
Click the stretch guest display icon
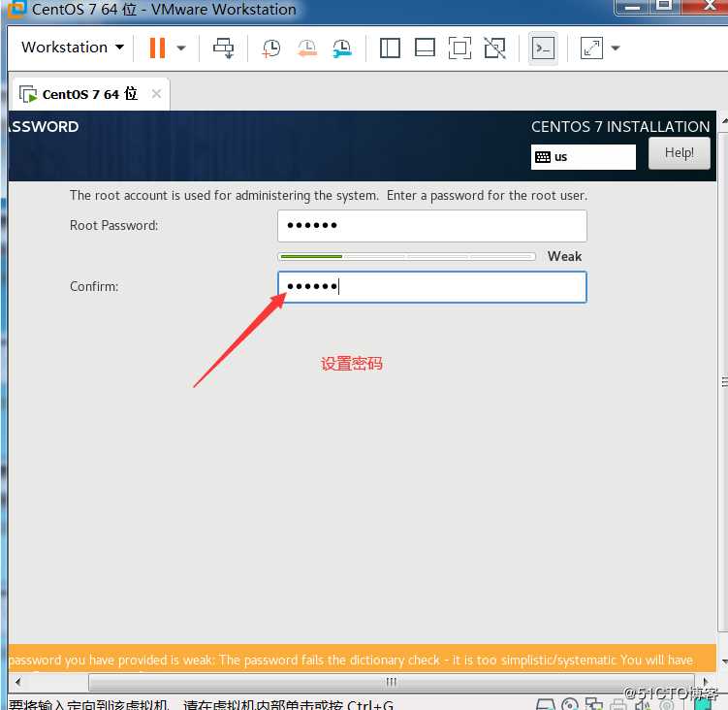coord(592,48)
